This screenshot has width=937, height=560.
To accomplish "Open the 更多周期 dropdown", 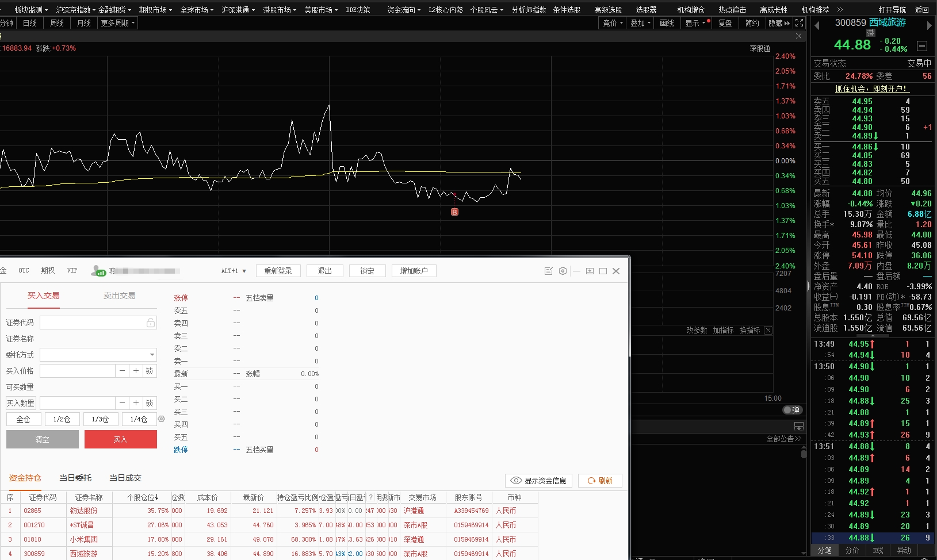I will tap(118, 23).
